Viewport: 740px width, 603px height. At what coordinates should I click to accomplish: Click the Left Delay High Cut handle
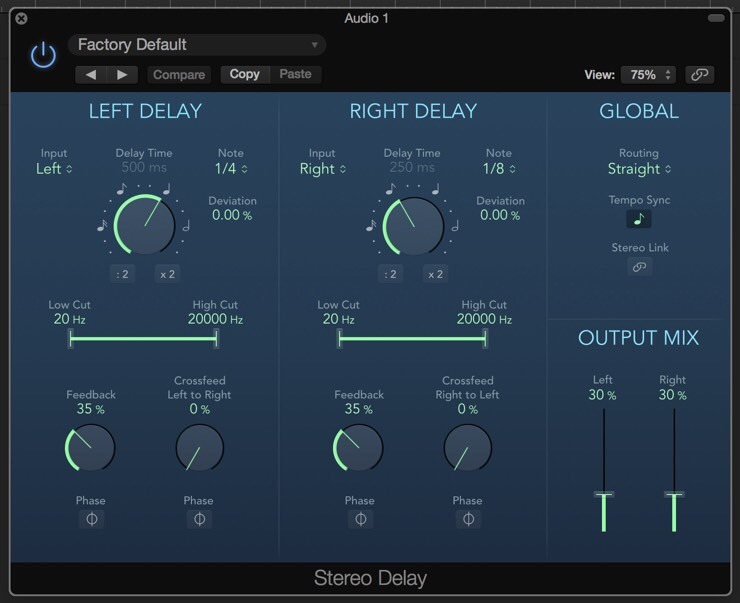pos(216,339)
